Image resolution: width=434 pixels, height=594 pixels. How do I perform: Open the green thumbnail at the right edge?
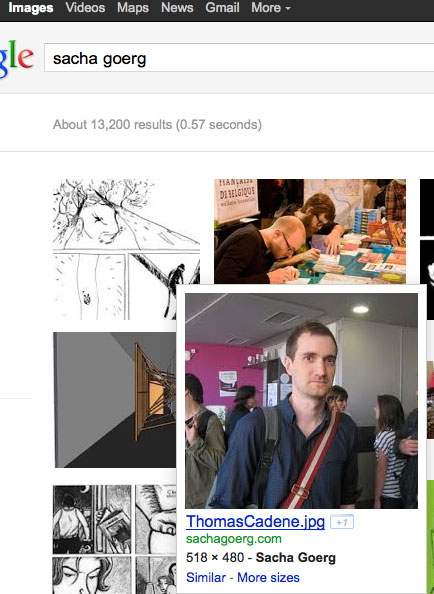coord(430,537)
